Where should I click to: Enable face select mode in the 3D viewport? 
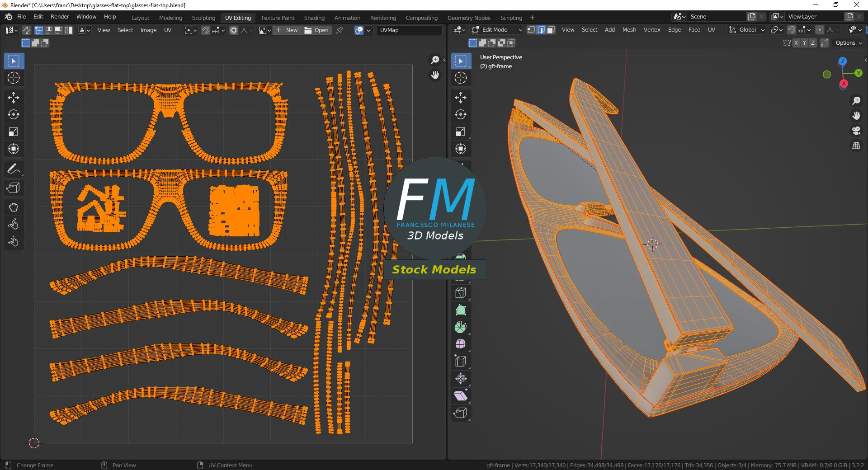point(551,30)
